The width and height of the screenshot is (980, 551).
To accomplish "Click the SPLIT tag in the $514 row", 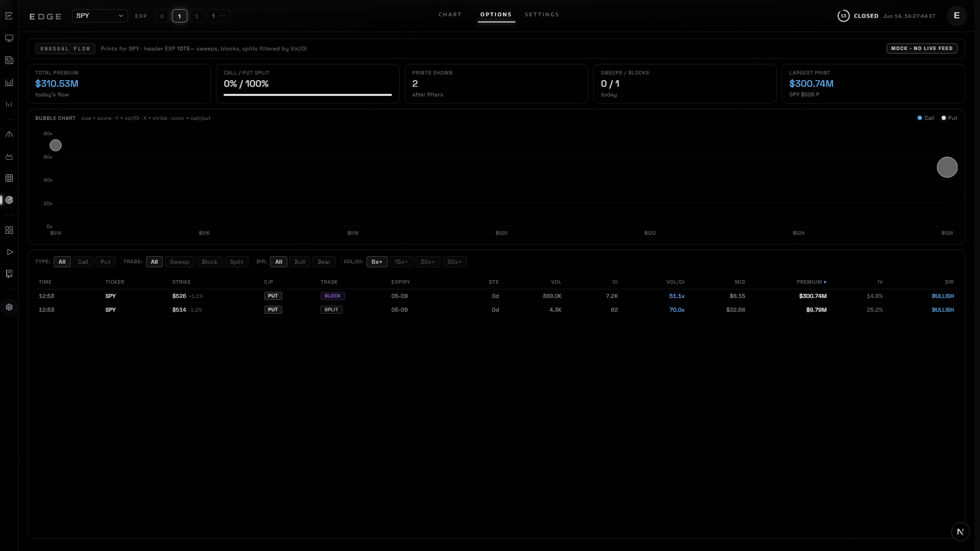I will (331, 310).
